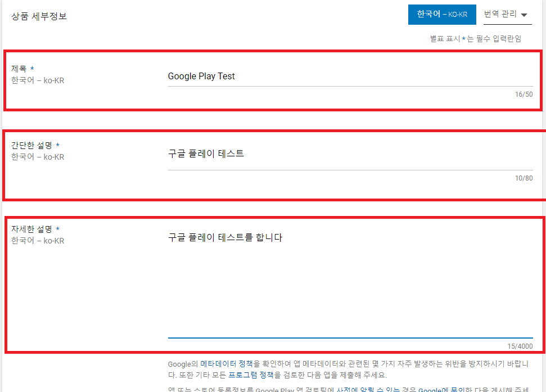Screen dimensions: 546x392
Task: Click the arrow icon beside 번역 관리
Action: pyautogui.click(x=524, y=15)
